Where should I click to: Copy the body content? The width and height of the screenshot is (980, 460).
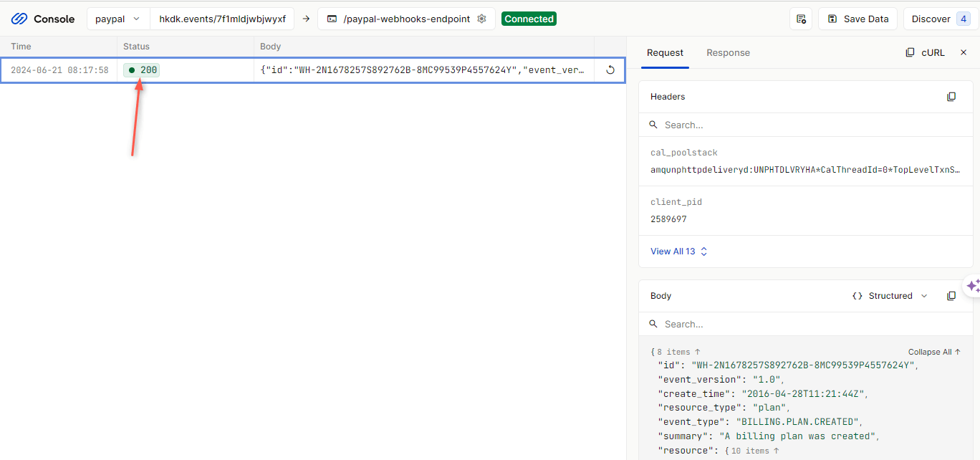[951, 295]
